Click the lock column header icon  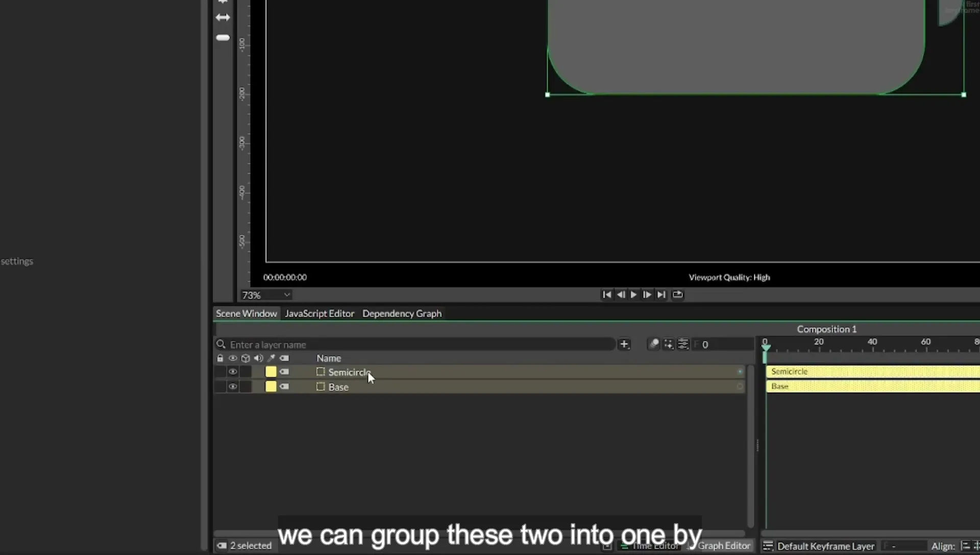click(220, 359)
